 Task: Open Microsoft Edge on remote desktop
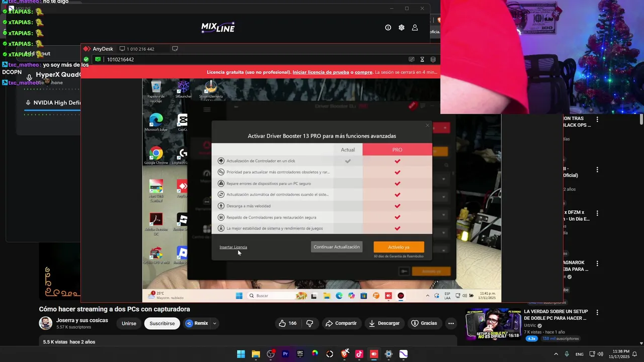point(156,122)
